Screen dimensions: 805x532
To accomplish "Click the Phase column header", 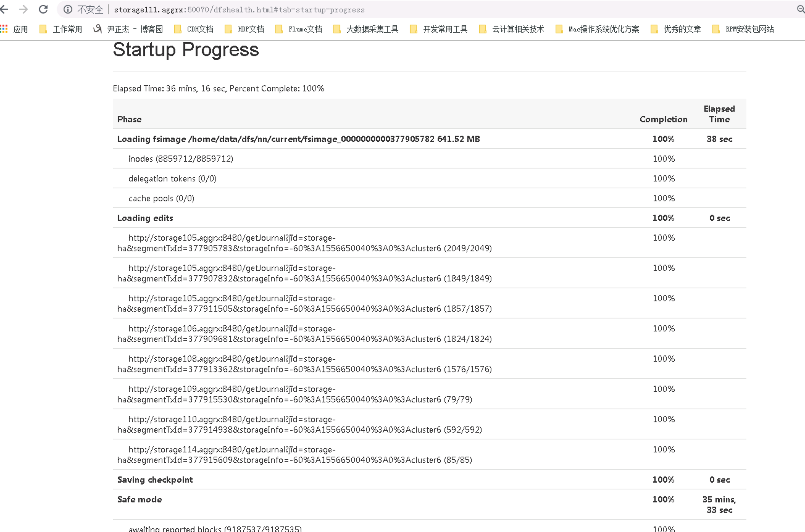I will [x=129, y=119].
